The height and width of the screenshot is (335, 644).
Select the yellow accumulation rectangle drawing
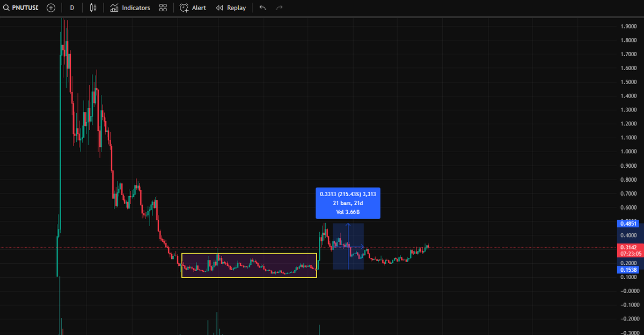(x=250, y=265)
